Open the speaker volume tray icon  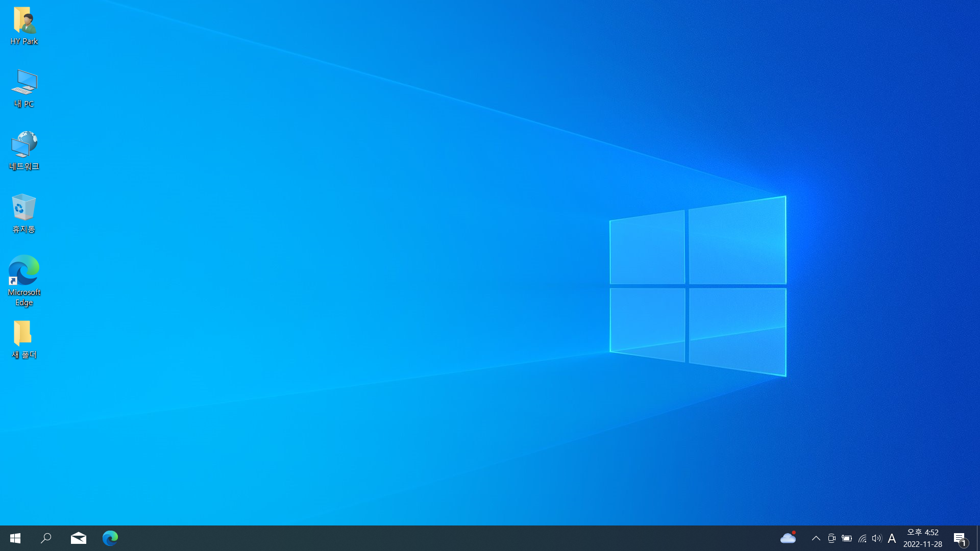click(x=877, y=538)
